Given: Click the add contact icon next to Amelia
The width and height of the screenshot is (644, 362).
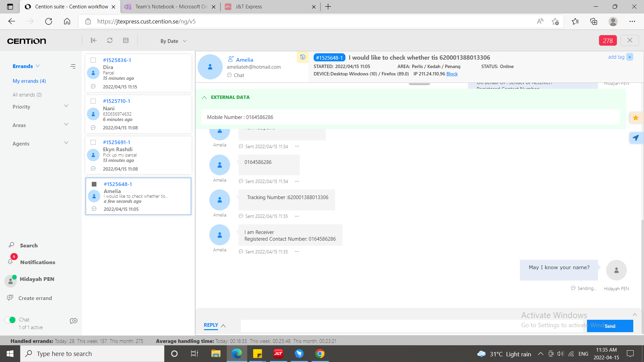Looking at the screenshot, I should point(231,59).
